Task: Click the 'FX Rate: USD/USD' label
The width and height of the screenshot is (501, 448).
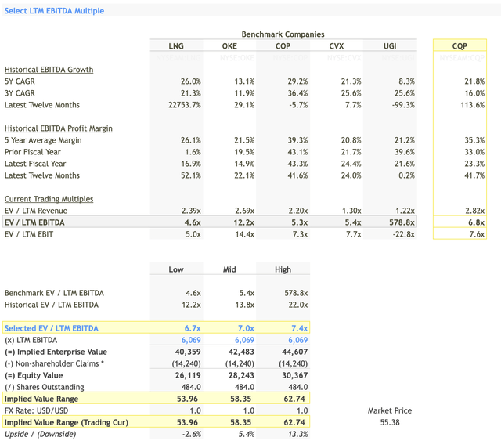Action: 36,410
